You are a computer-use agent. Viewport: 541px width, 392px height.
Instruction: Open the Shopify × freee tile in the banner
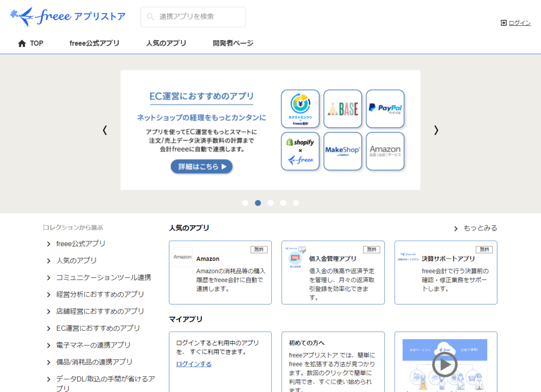pyautogui.click(x=300, y=151)
